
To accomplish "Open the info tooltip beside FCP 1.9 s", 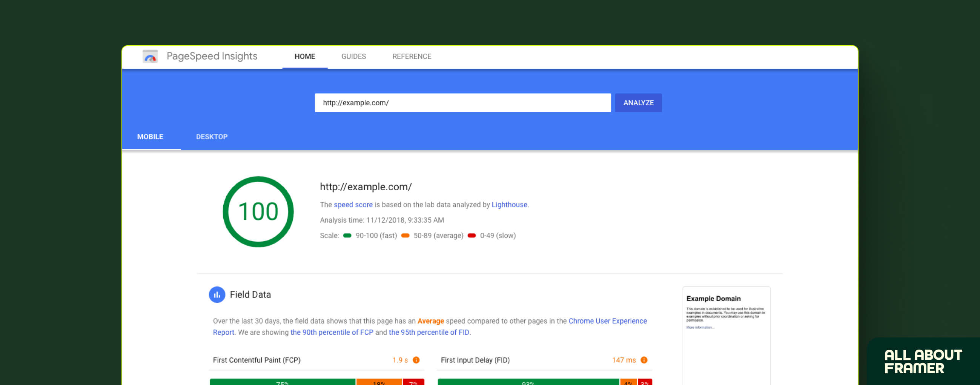I will 416,360.
